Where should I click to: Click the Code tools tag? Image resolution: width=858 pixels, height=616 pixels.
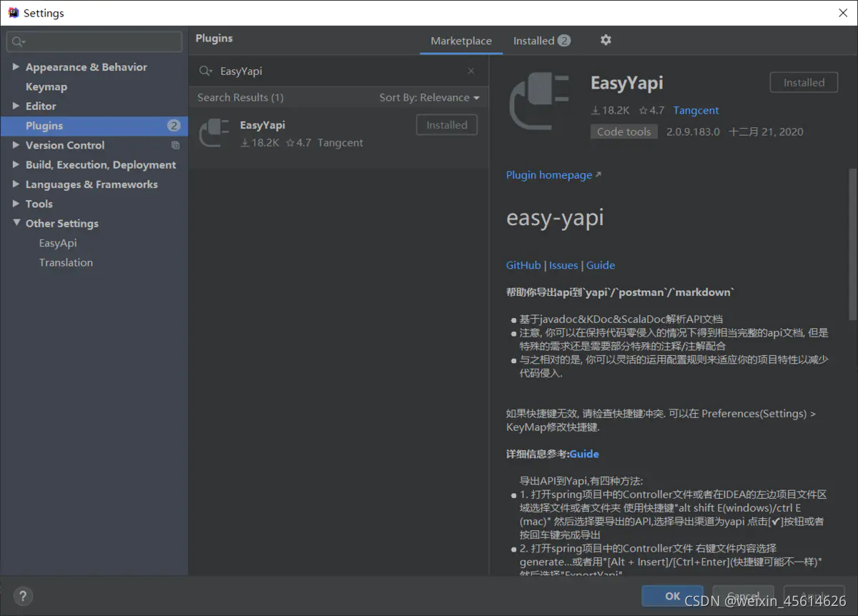(x=624, y=131)
